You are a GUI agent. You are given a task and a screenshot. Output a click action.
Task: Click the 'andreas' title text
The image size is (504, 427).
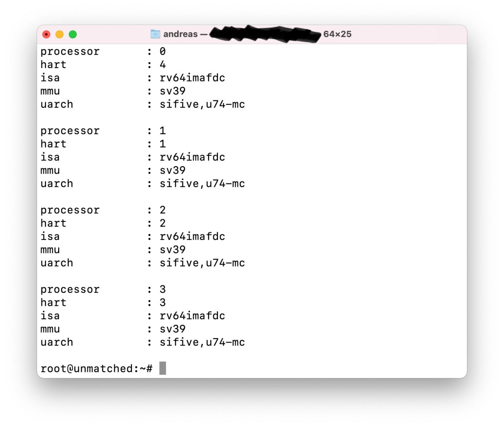(180, 34)
